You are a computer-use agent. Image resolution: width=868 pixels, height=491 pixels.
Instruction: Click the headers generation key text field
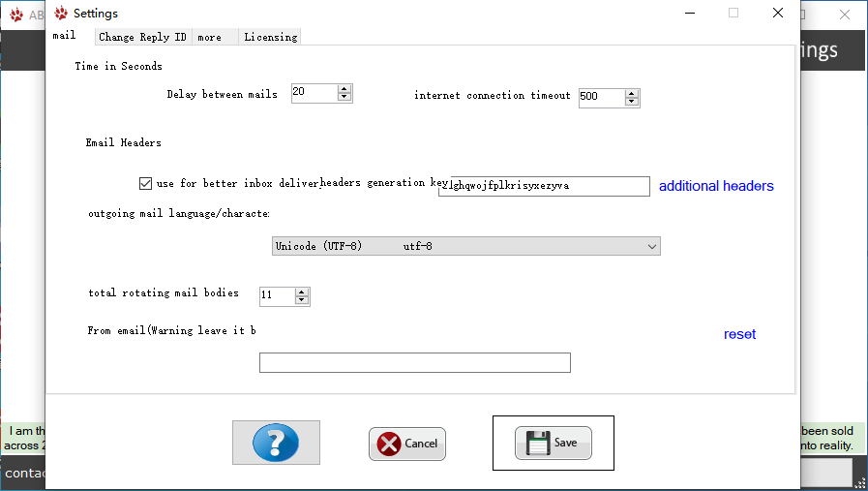tap(544, 186)
